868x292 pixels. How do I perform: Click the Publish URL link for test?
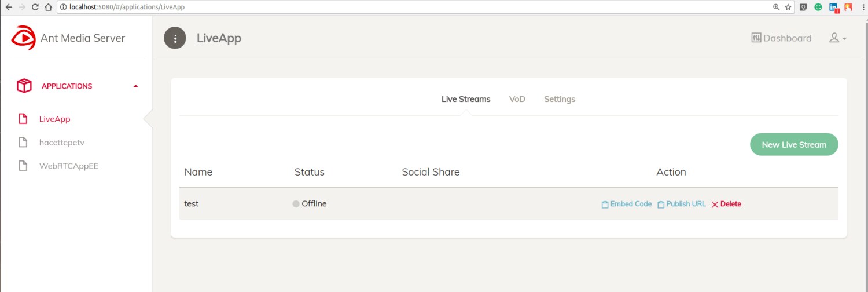(682, 204)
